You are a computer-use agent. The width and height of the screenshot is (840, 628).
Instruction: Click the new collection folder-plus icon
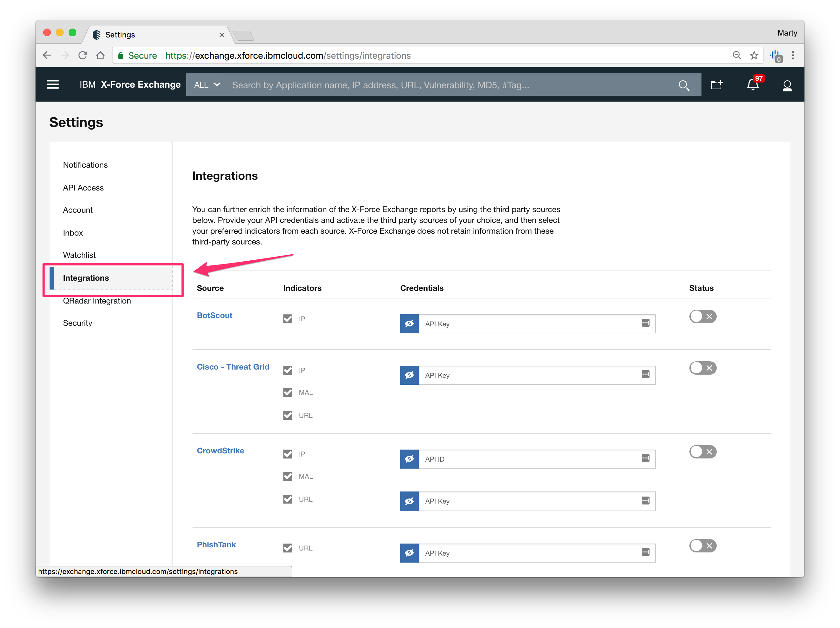point(717,85)
